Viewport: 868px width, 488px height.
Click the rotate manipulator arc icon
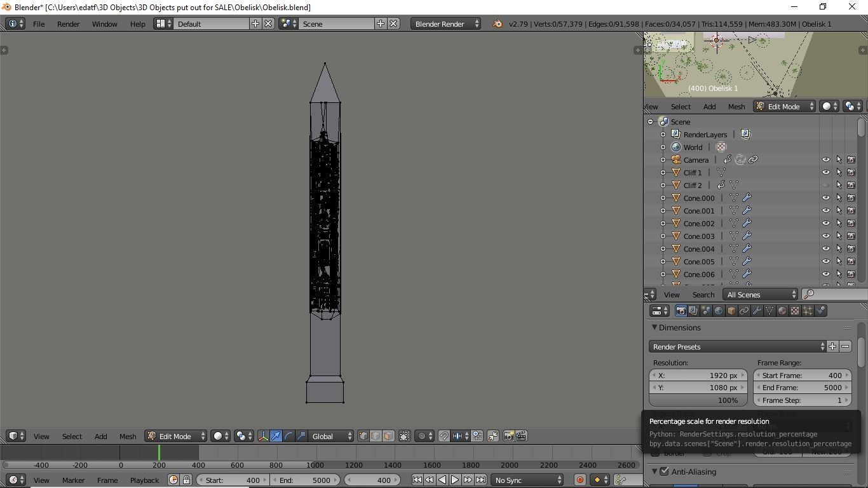(288, 436)
